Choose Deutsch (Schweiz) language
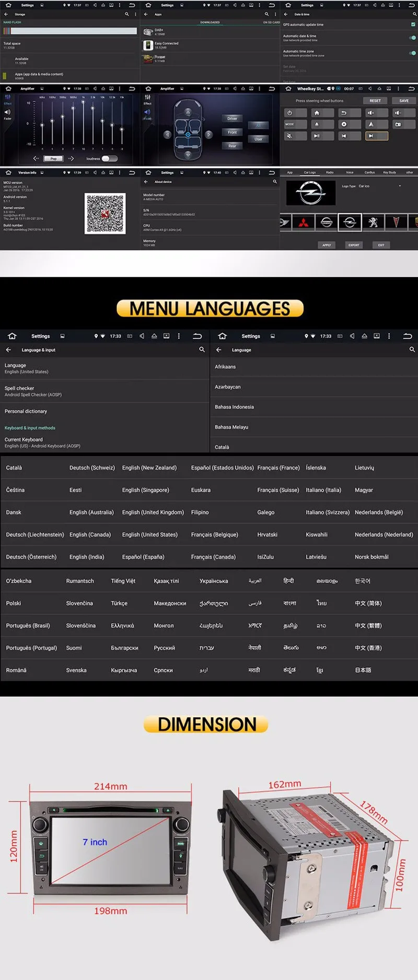Screen dimensions: 418x980 (x=92, y=468)
